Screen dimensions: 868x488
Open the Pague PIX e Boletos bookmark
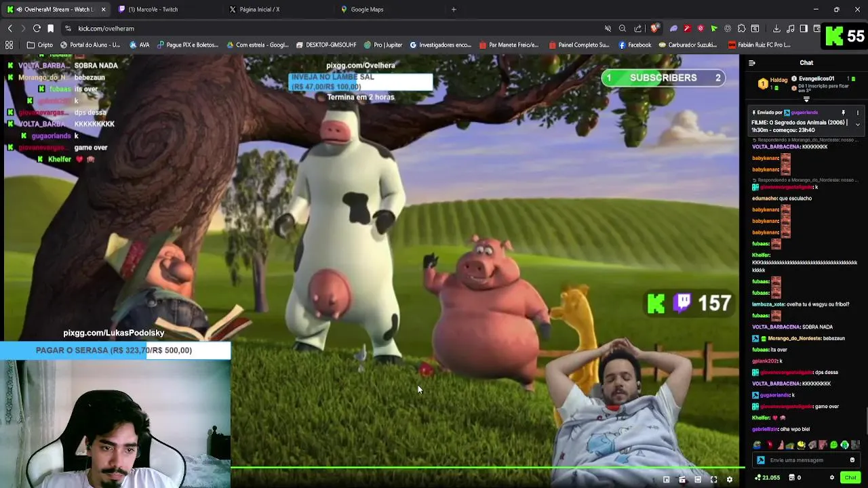188,45
